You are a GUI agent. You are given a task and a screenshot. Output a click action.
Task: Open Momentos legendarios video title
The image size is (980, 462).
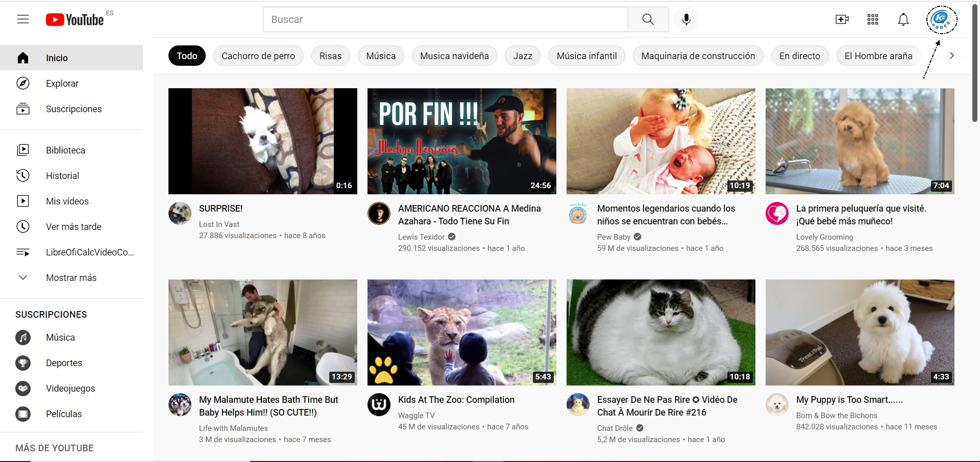(666, 215)
